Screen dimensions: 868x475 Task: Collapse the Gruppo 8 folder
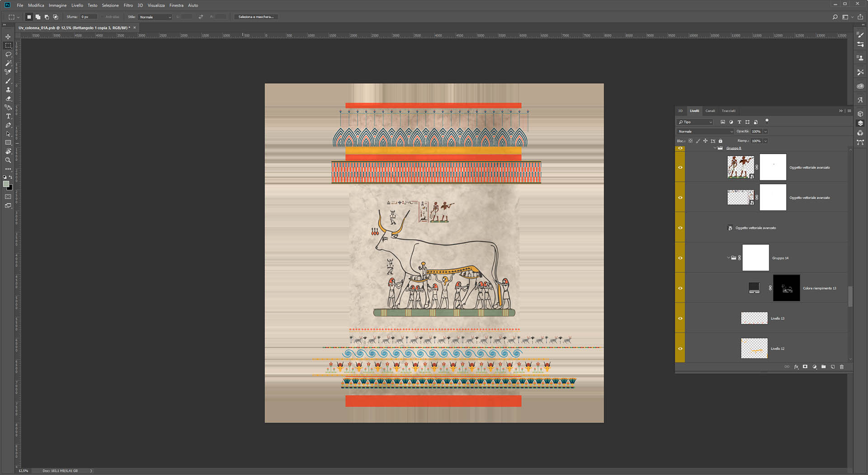tap(715, 148)
